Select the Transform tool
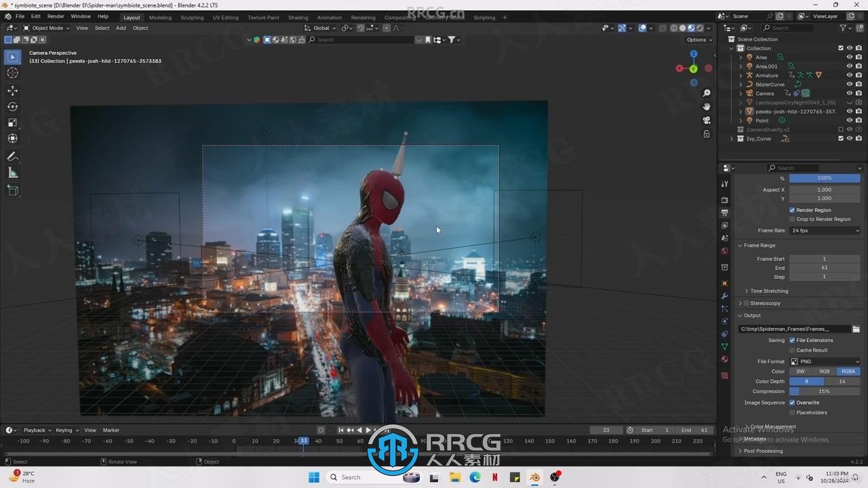This screenshot has width=868, height=488. tap(13, 138)
